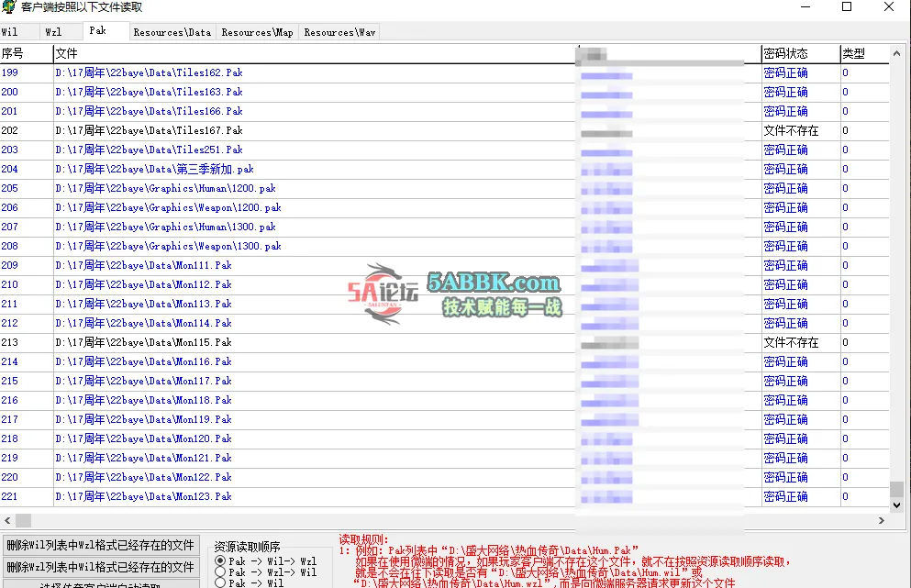The image size is (911, 588).
Task: Click the 文件 column header
Action: (314, 53)
